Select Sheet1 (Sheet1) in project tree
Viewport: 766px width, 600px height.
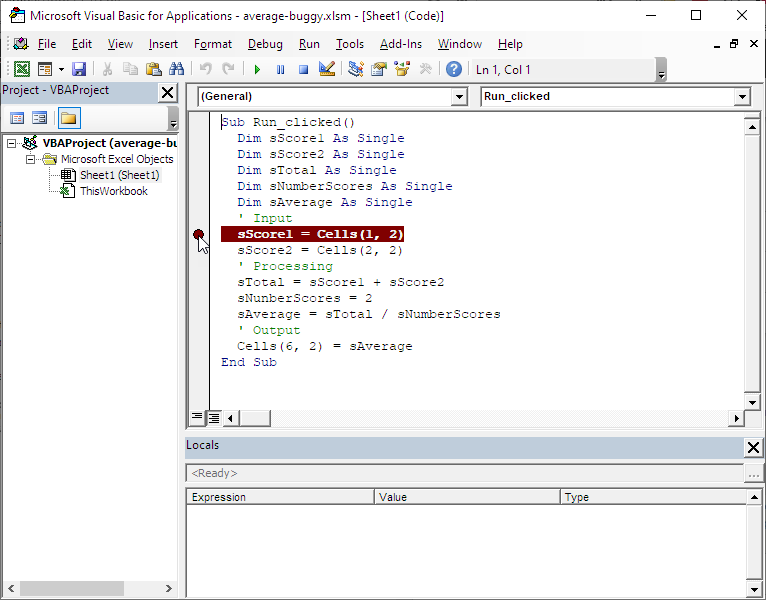pos(120,175)
